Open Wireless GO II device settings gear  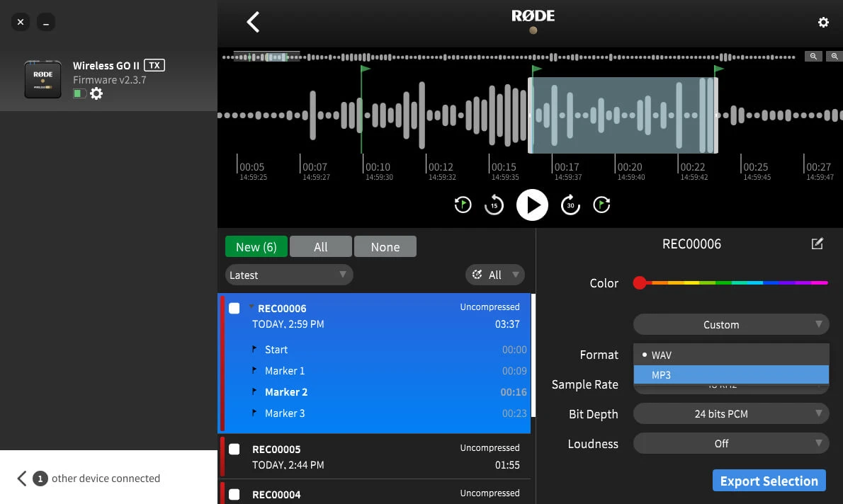point(96,93)
